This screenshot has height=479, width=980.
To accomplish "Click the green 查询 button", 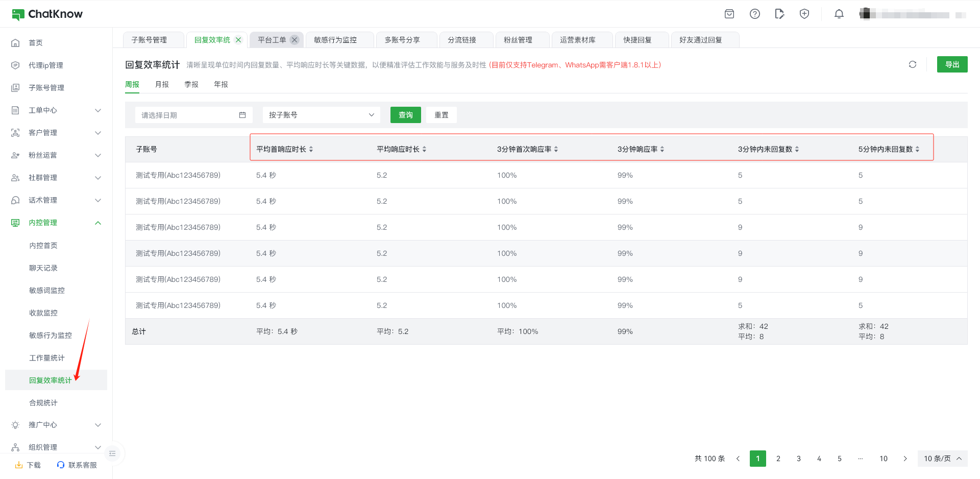I will pyautogui.click(x=405, y=115).
